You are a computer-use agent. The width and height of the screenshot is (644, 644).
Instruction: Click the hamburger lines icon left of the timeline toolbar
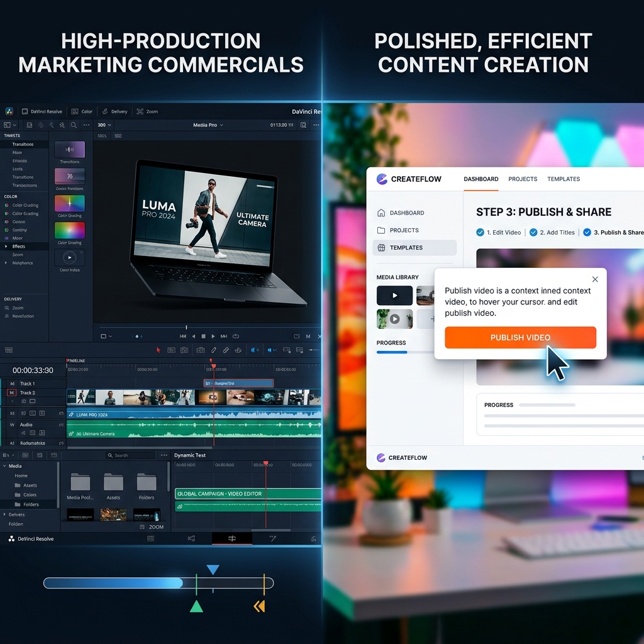click(9, 350)
